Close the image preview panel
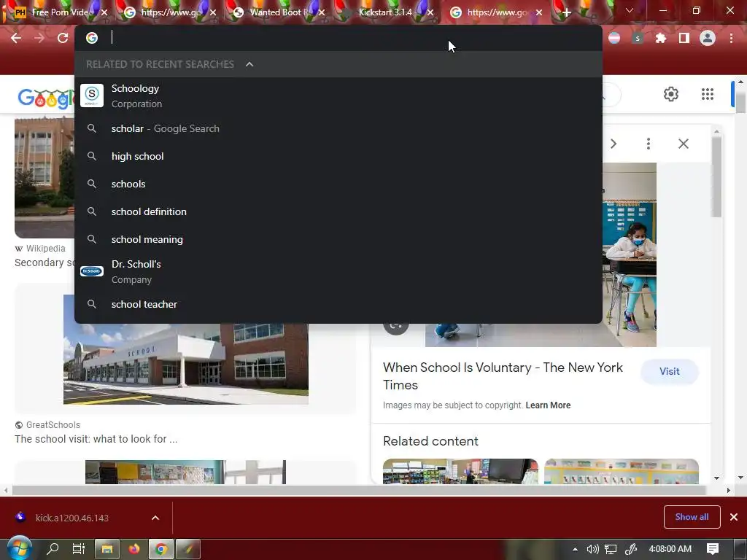The height and width of the screenshot is (560, 747). click(x=683, y=144)
